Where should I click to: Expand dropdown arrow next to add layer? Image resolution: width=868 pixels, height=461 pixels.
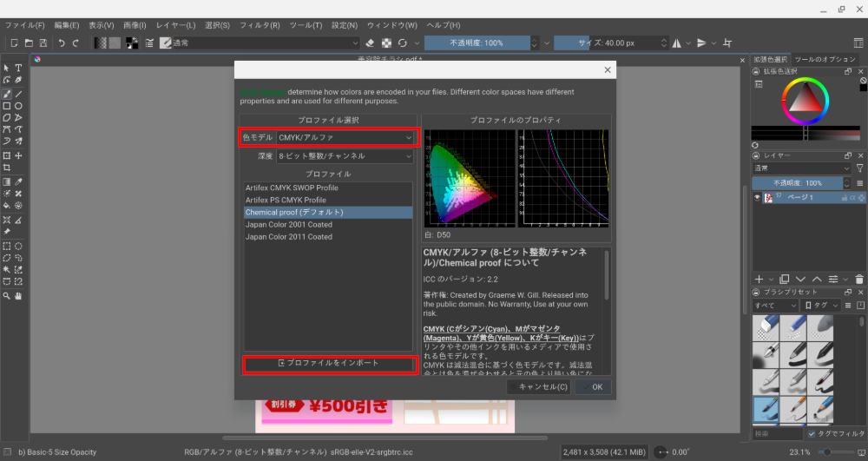click(x=771, y=279)
